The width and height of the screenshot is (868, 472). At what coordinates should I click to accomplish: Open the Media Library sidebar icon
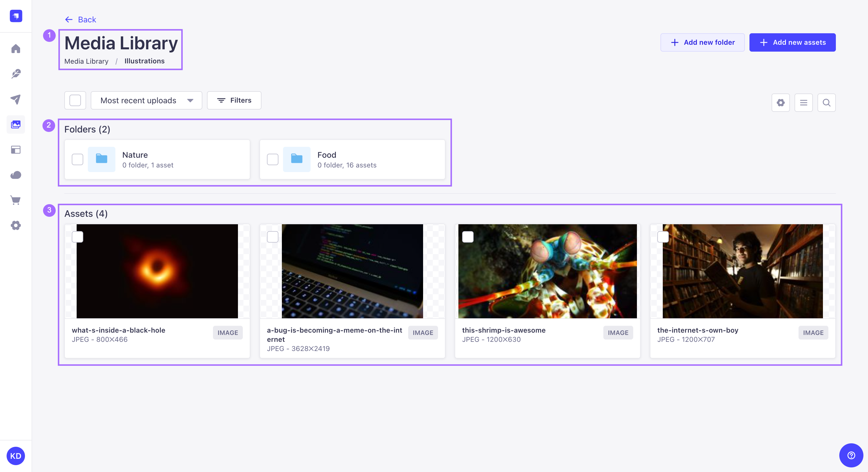15,124
